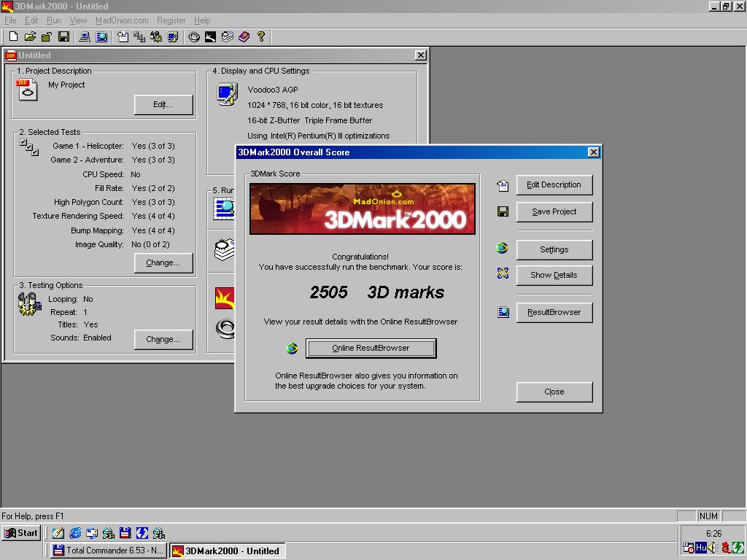Open the Register menu
The width and height of the screenshot is (747, 560).
click(x=171, y=20)
